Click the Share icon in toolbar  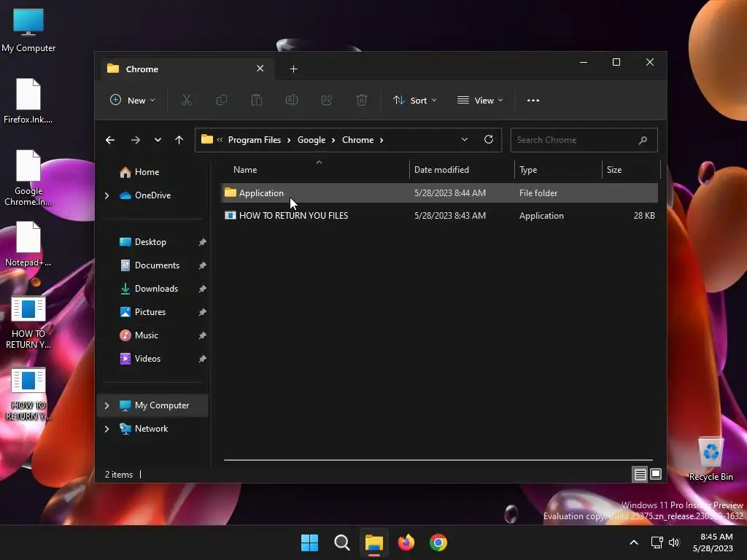tap(327, 100)
